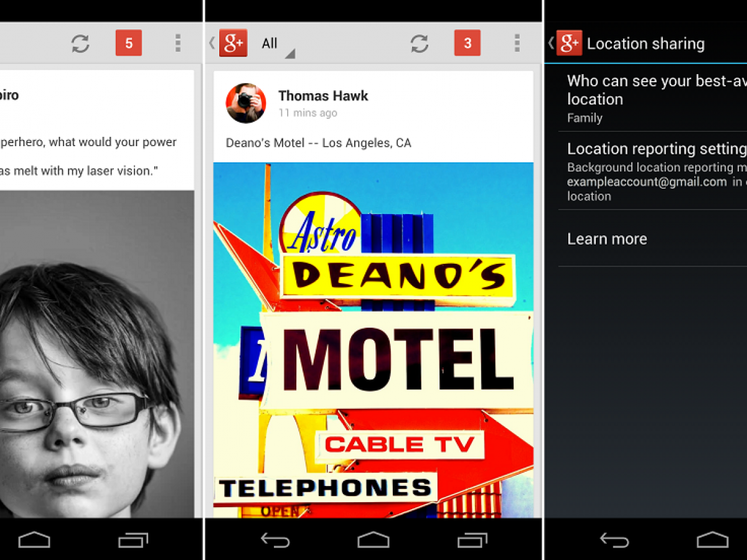Viewport: 747px width, 560px height.
Task: Tap the refresh icon beside the 5 badge
Action: [x=80, y=44]
